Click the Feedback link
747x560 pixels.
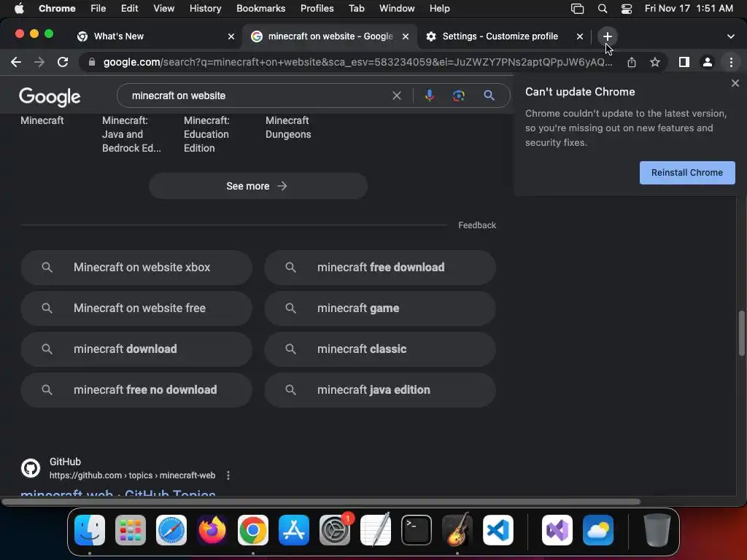tap(477, 225)
